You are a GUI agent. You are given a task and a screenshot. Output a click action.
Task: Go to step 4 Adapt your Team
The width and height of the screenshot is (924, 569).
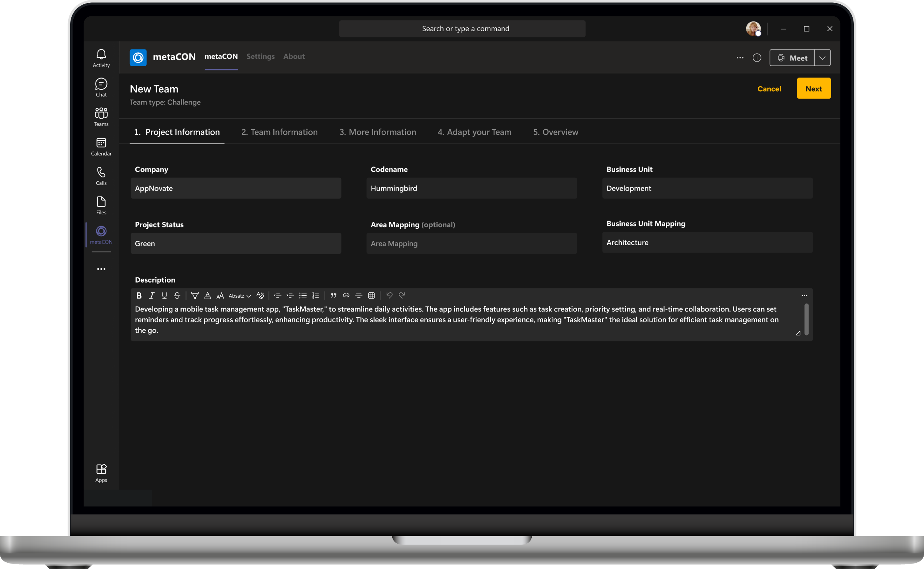tap(474, 132)
